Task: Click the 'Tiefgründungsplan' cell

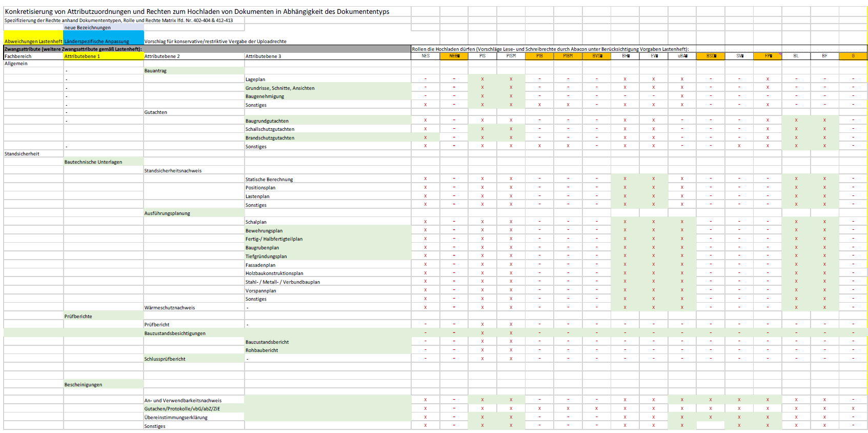Action: pos(328,257)
